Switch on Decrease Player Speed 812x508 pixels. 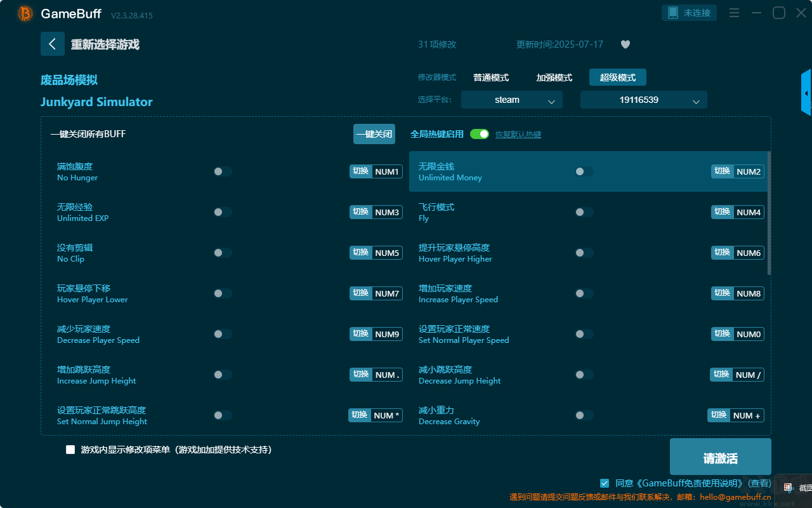[223, 334]
